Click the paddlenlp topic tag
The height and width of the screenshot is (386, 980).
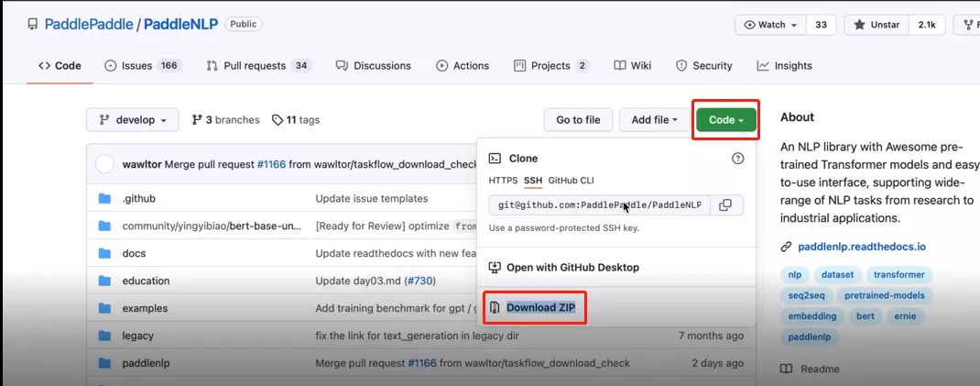coord(810,336)
